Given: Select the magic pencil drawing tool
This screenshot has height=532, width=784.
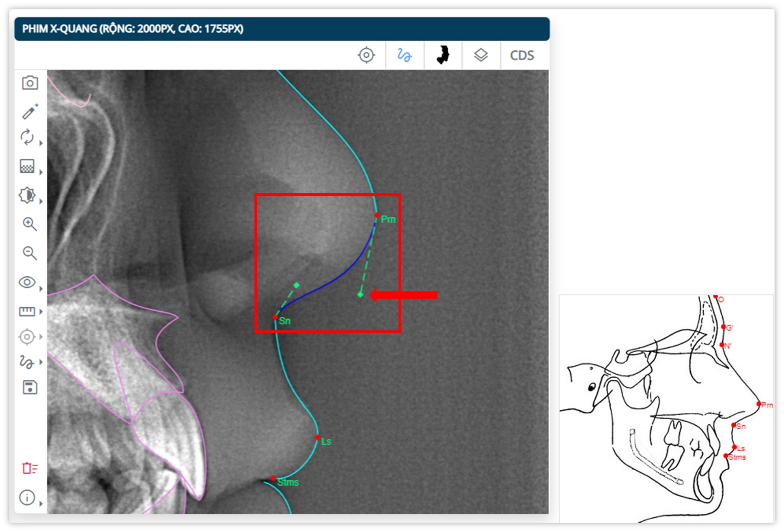Looking at the screenshot, I should (x=30, y=111).
